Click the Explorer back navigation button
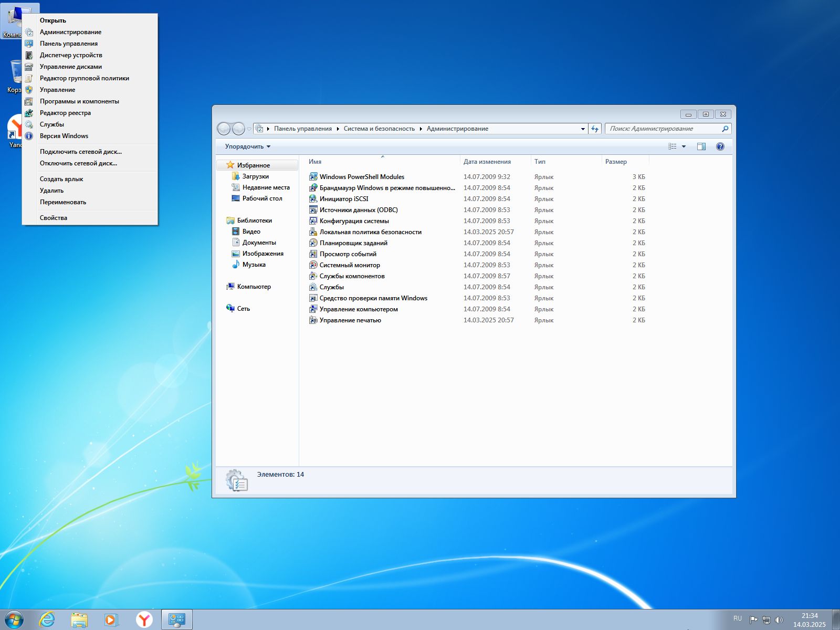 tap(224, 129)
